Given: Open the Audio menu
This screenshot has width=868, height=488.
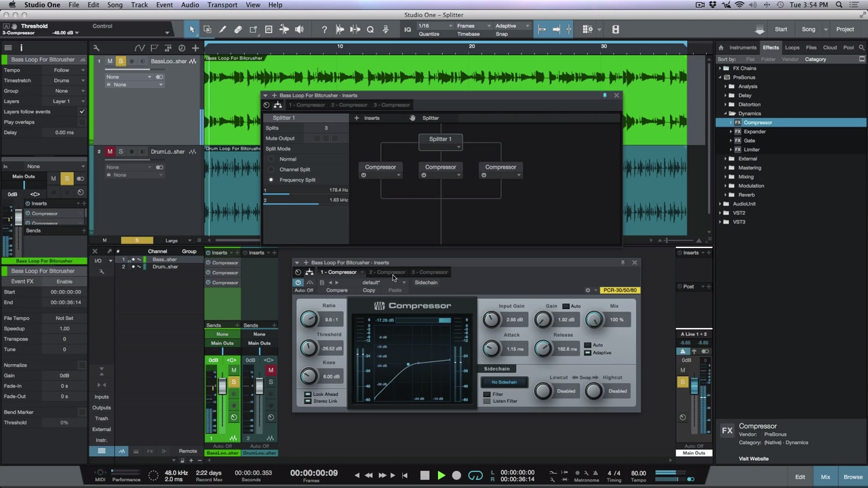Looking at the screenshot, I should (190, 5).
